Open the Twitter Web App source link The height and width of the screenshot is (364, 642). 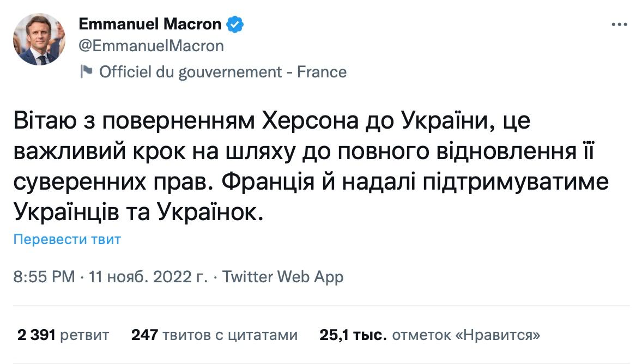[x=283, y=277]
